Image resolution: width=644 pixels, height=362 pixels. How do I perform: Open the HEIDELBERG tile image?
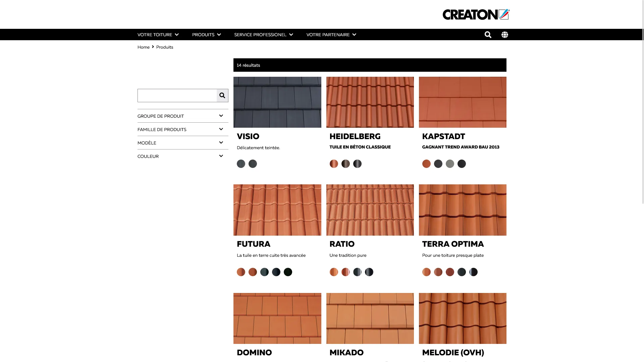pyautogui.click(x=370, y=102)
